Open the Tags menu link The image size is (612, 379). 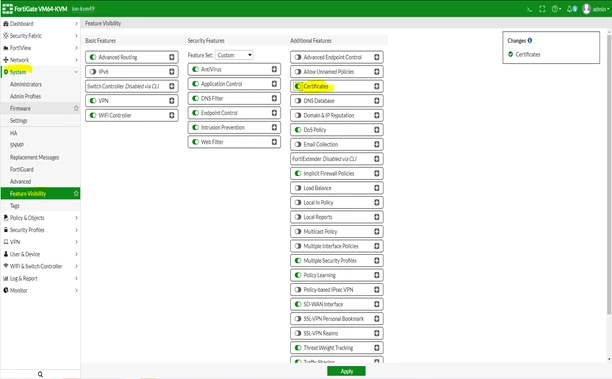pos(14,205)
